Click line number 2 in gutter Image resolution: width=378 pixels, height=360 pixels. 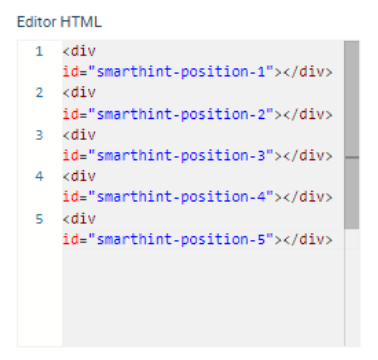pyautogui.click(x=40, y=93)
